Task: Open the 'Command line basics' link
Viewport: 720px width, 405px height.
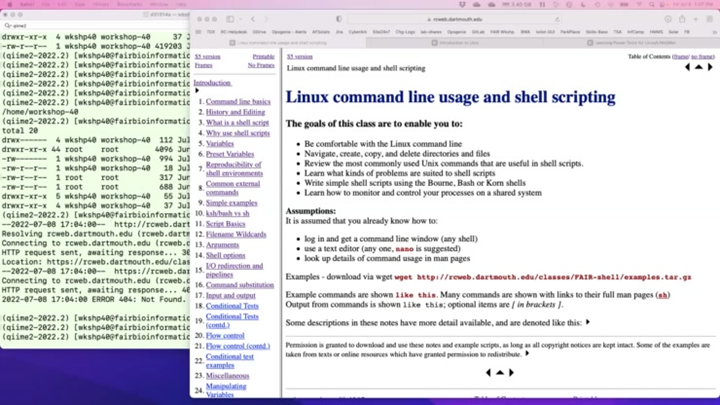Action: point(237,102)
